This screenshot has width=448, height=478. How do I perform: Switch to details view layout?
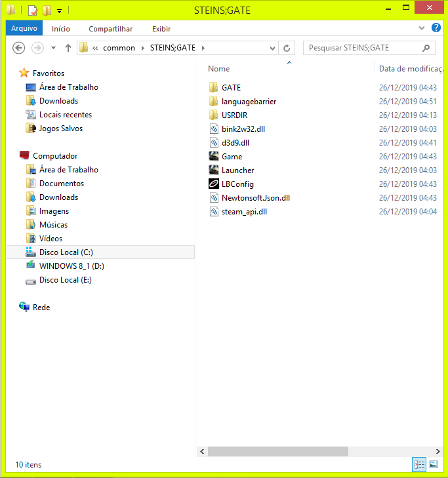[419, 465]
